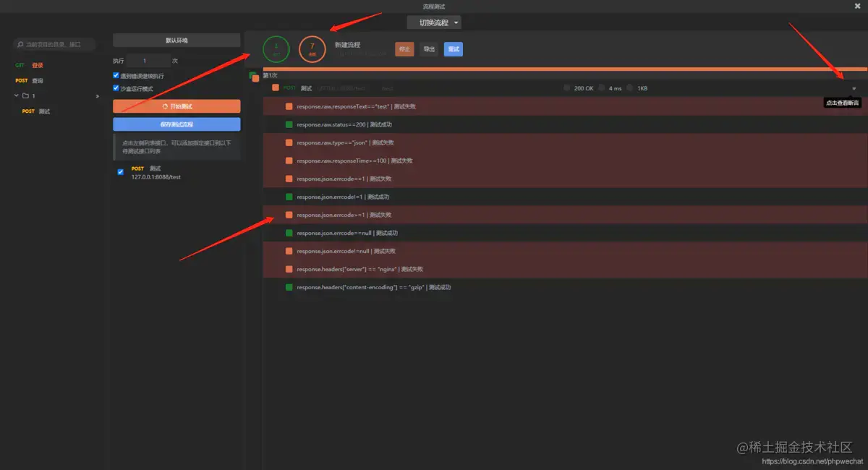Screen dimensions: 868x470
Task: Select the GET 登录 interface item
Action: click(x=29, y=65)
